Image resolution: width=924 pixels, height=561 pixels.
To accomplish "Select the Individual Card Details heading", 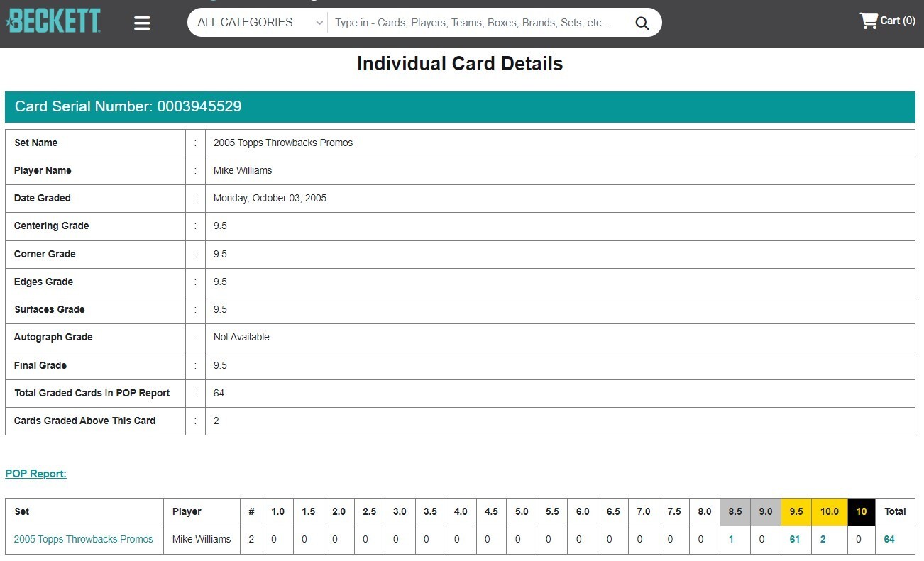I will pos(460,64).
